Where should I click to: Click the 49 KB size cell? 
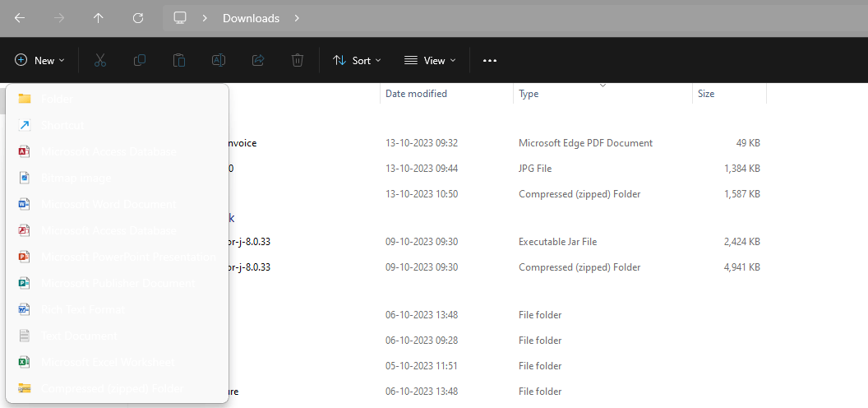748,143
